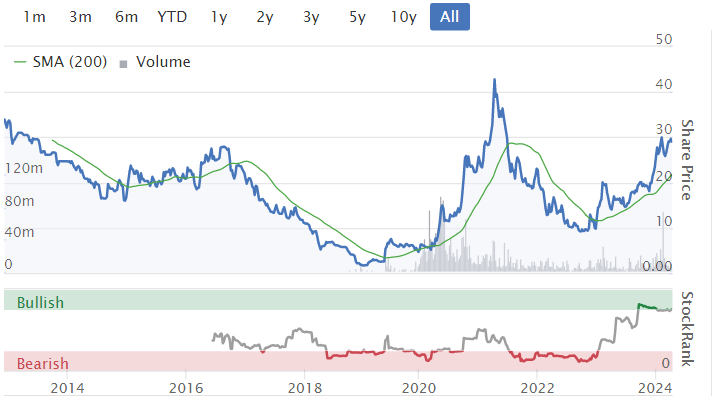Select the 1m time range button

click(35, 17)
